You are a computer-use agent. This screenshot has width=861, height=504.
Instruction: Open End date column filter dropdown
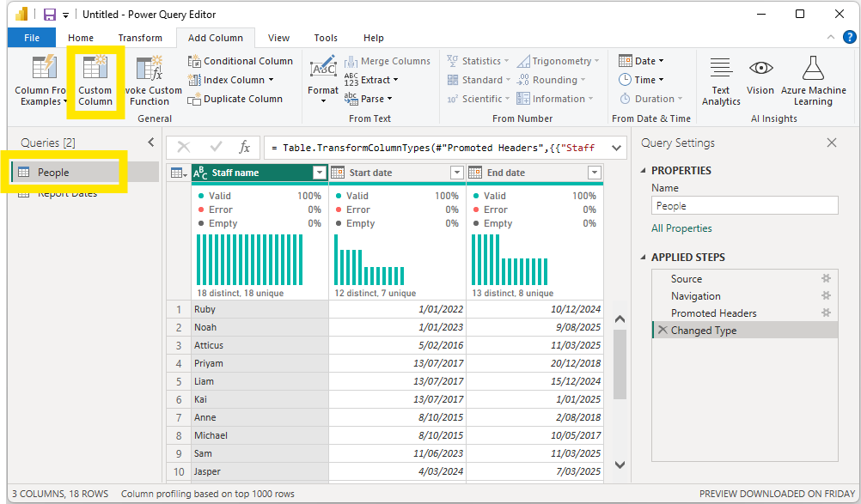coord(594,173)
